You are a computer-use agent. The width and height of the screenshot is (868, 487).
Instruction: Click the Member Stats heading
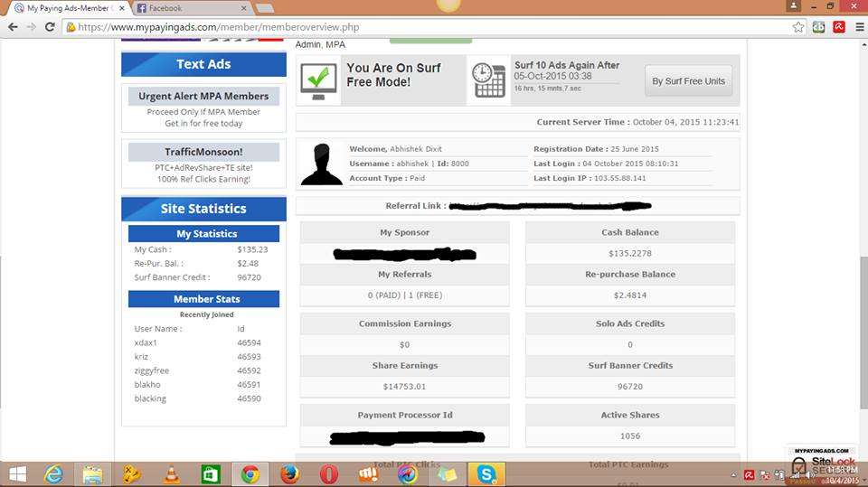tap(203, 299)
